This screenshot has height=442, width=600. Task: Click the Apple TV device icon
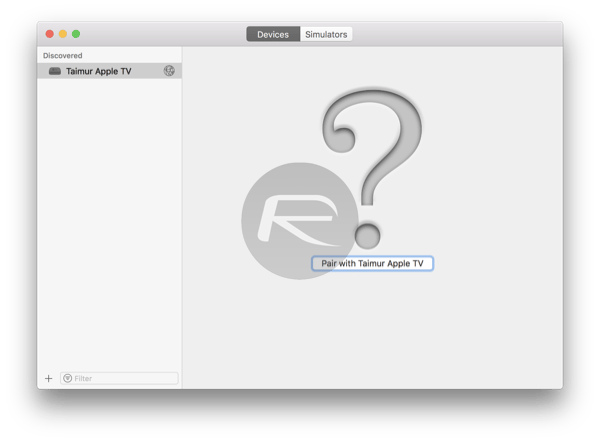[55, 71]
